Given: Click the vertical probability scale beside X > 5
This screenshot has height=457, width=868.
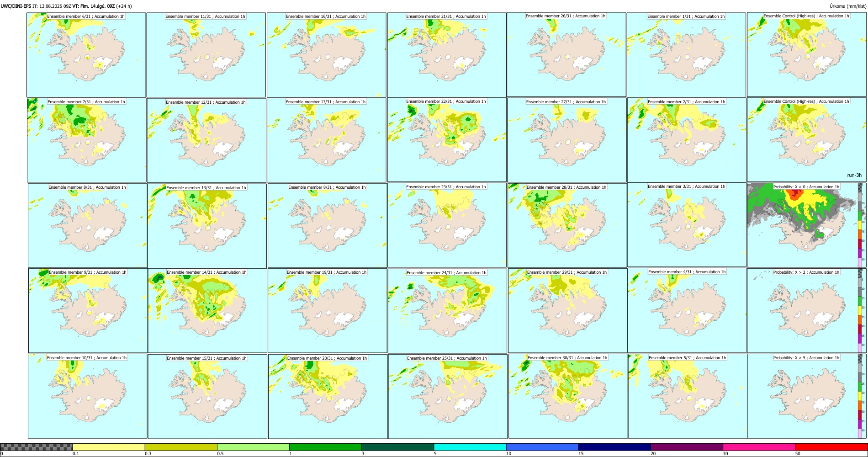Looking at the screenshot, I should click(860, 396).
